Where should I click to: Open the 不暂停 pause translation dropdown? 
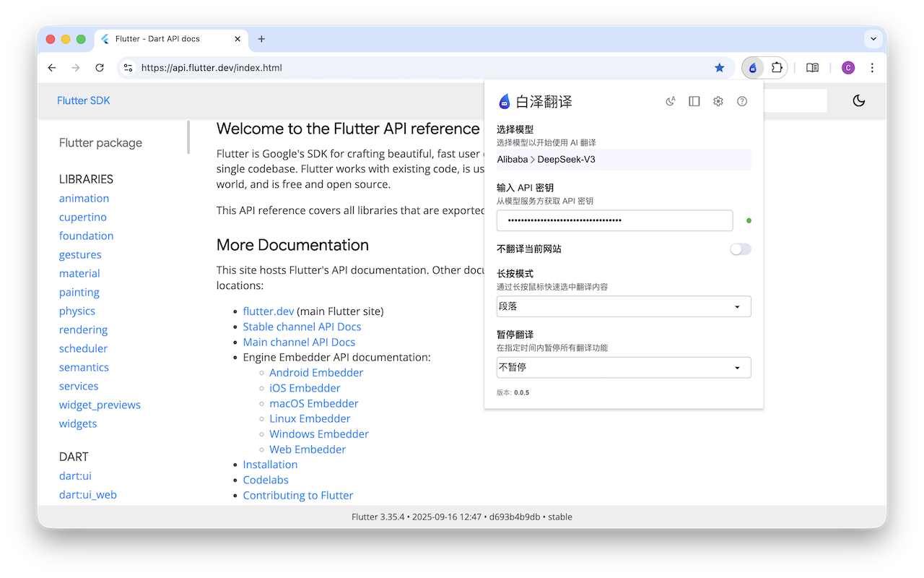(623, 367)
